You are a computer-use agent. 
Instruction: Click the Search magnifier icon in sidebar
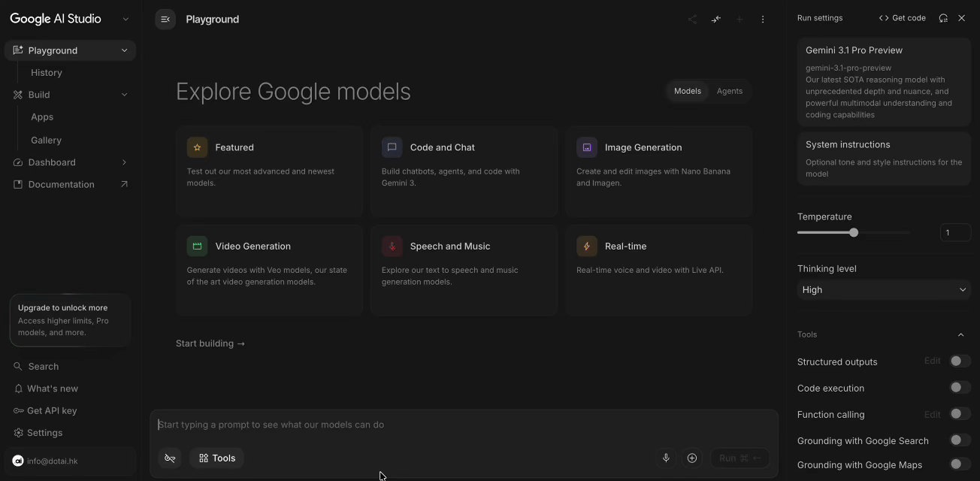18,367
